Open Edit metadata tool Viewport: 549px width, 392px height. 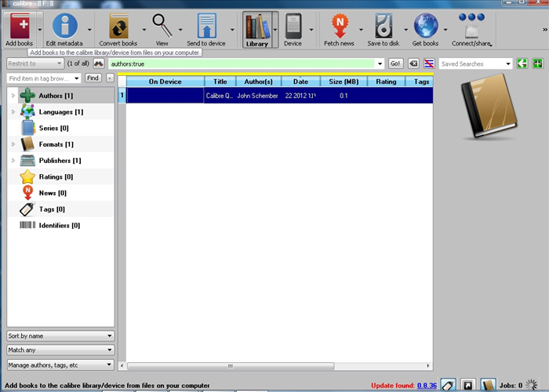[x=65, y=26]
